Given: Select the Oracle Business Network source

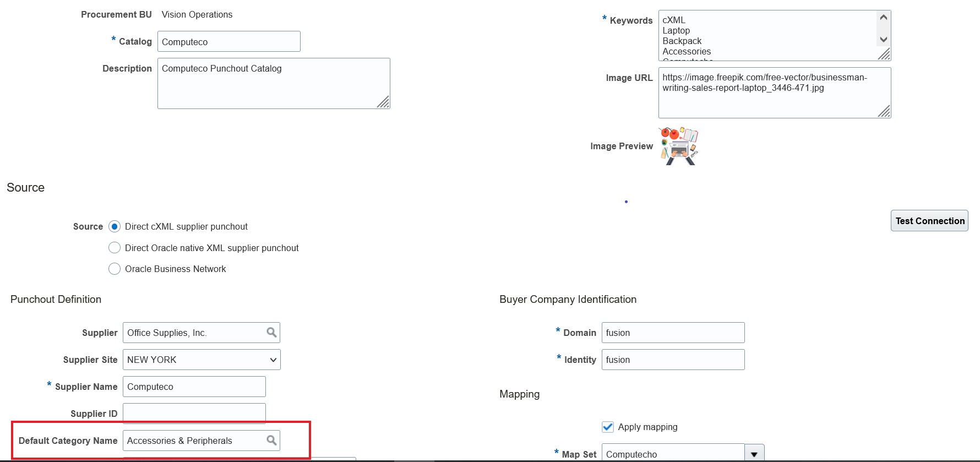Looking at the screenshot, I should 115,269.
